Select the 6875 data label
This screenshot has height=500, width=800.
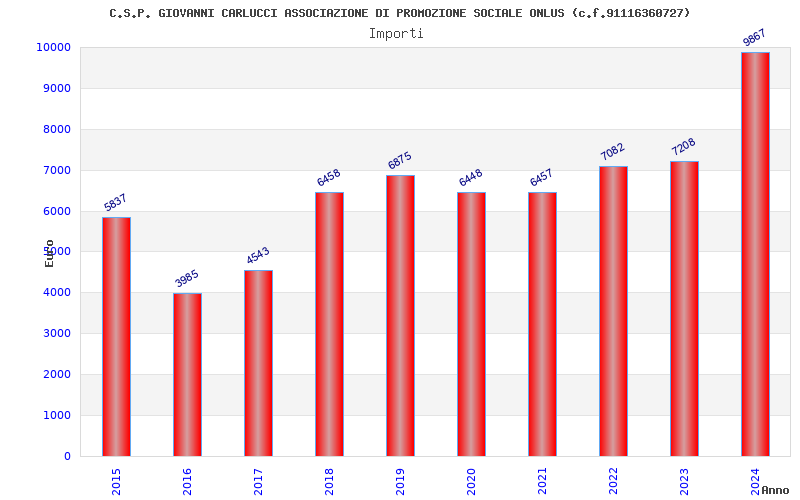[400, 160]
